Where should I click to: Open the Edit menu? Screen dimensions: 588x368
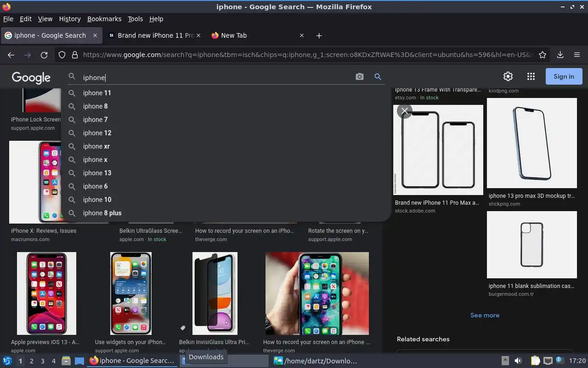tap(26, 19)
